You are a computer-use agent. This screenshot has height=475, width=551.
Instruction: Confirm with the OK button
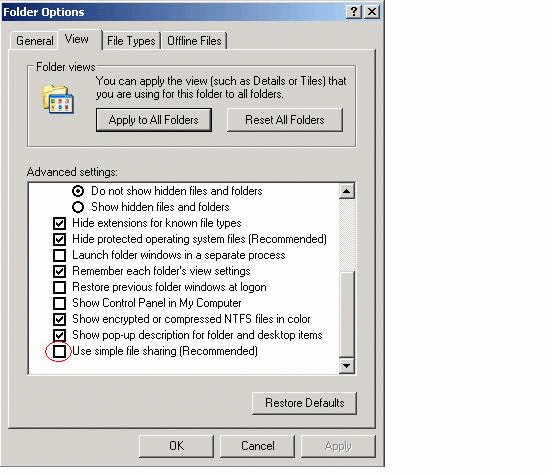[176, 446]
